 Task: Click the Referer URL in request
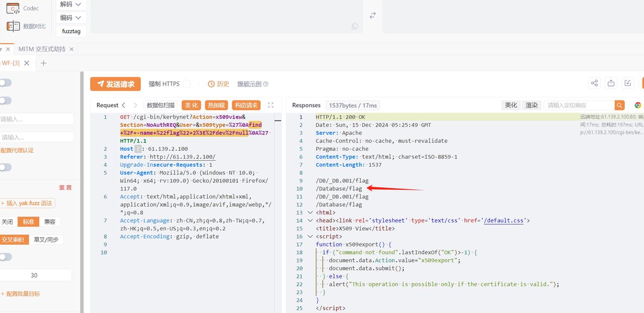pyautogui.click(x=182, y=157)
